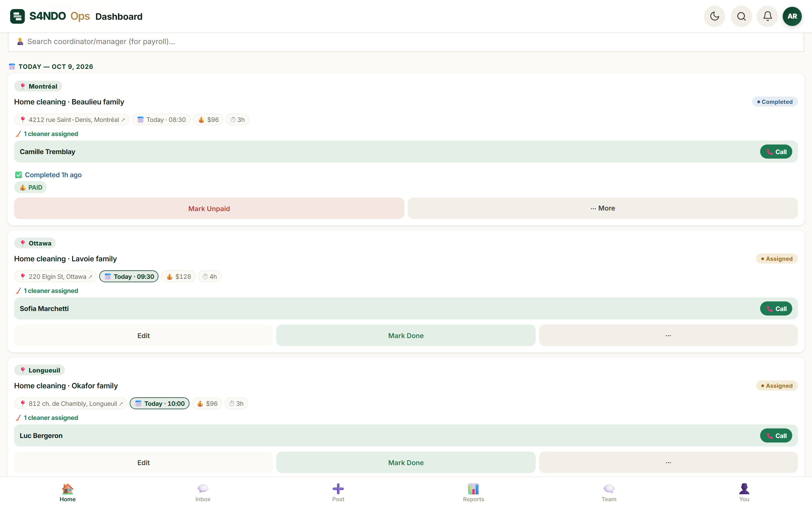The image size is (812, 508).
Task: Select the Longueuil location tag
Action: coord(39,370)
